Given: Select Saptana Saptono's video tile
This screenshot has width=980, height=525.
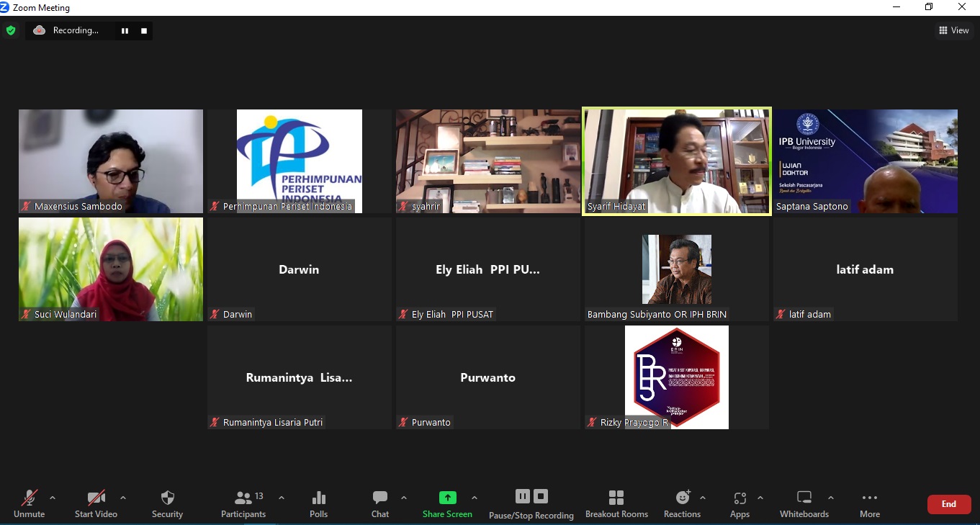Looking at the screenshot, I should tap(866, 161).
